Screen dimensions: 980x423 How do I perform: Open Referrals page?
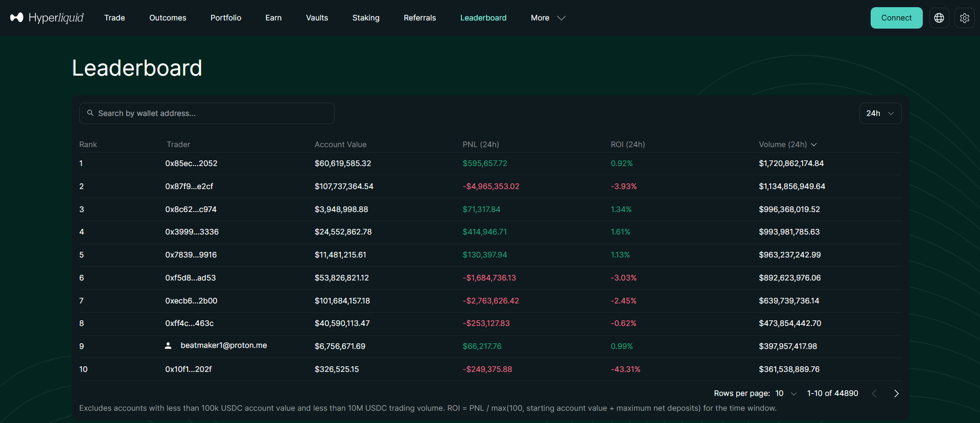pos(420,18)
